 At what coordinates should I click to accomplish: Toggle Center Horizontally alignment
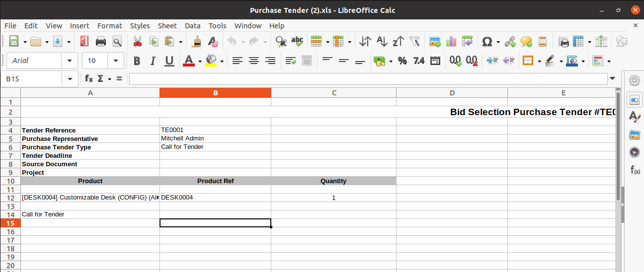click(254, 61)
